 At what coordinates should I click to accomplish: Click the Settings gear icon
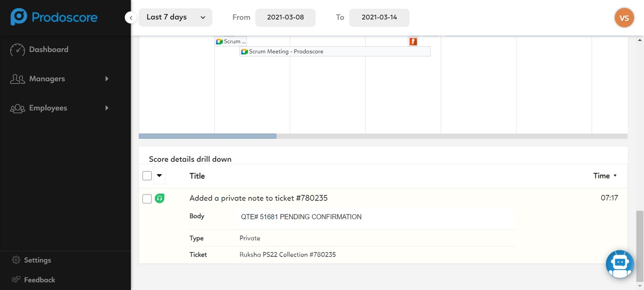click(x=16, y=260)
